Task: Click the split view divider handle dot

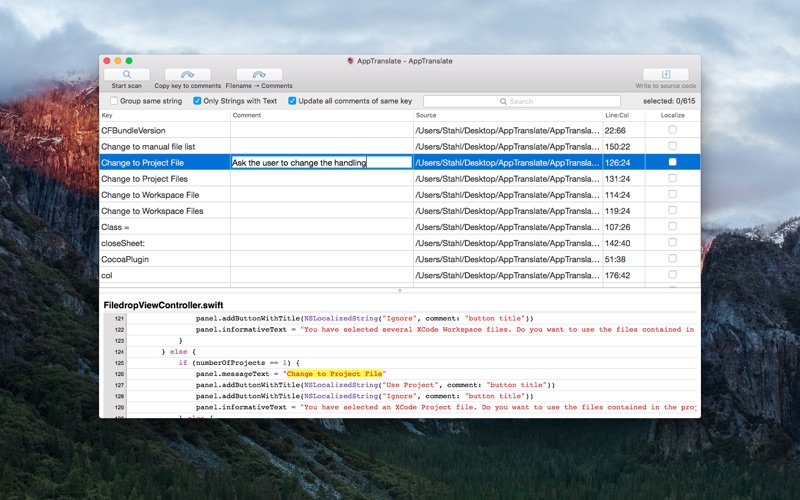Action: tap(400, 291)
